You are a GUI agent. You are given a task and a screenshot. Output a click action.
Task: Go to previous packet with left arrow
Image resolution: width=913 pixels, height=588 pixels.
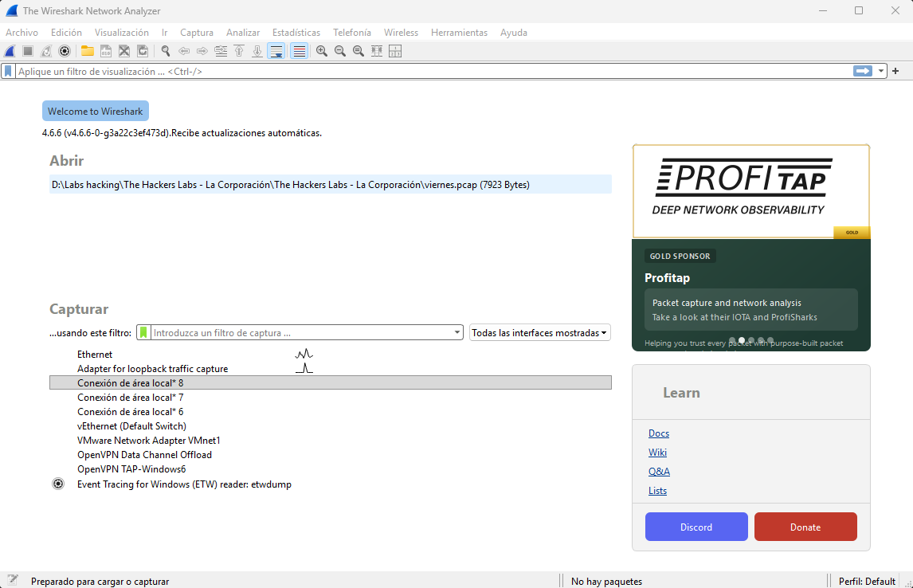point(184,51)
